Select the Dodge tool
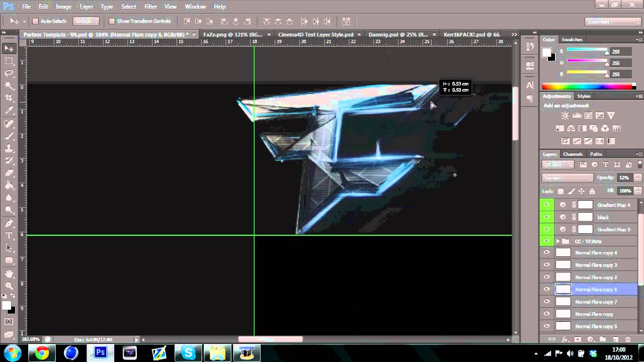Image resolution: width=644 pixels, height=362 pixels. (9, 210)
